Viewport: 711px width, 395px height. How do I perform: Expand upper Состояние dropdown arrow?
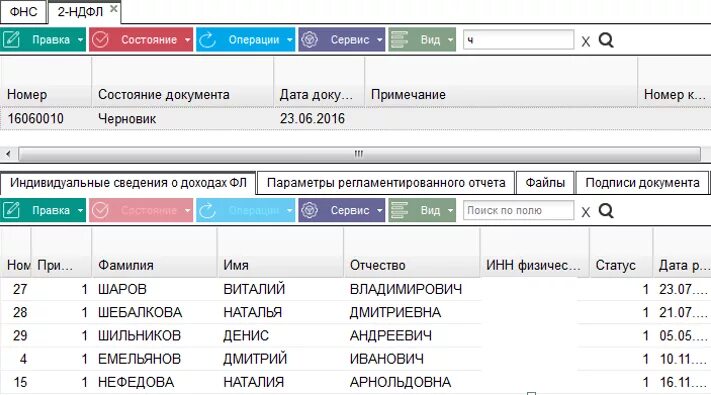coord(188,40)
